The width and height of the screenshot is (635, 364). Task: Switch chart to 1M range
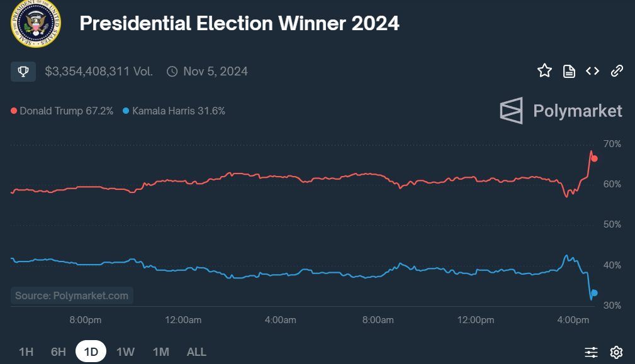(x=160, y=352)
